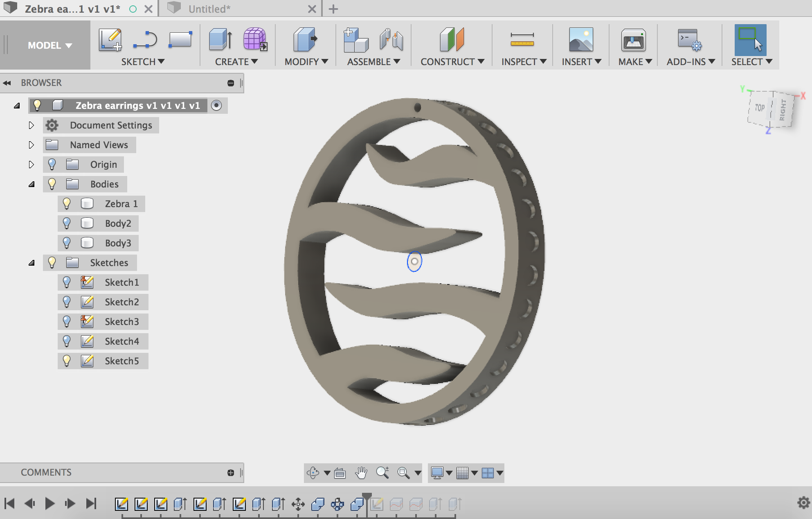Click the Create Sketch icon

pos(110,40)
